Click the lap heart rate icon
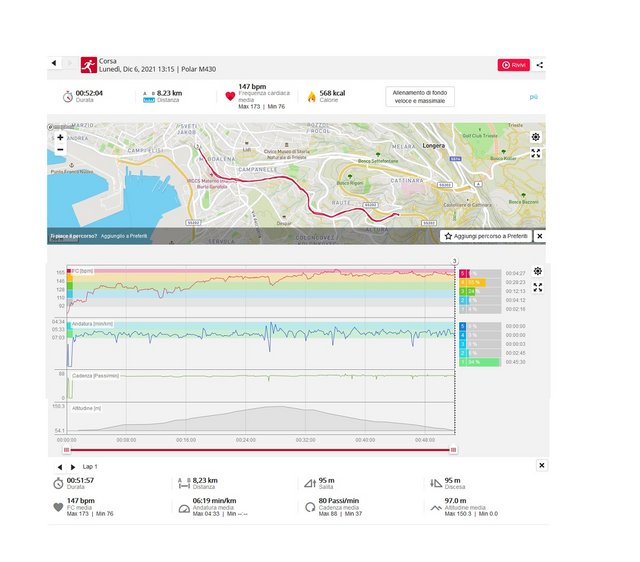640x562 pixels. (x=58, y=507)
